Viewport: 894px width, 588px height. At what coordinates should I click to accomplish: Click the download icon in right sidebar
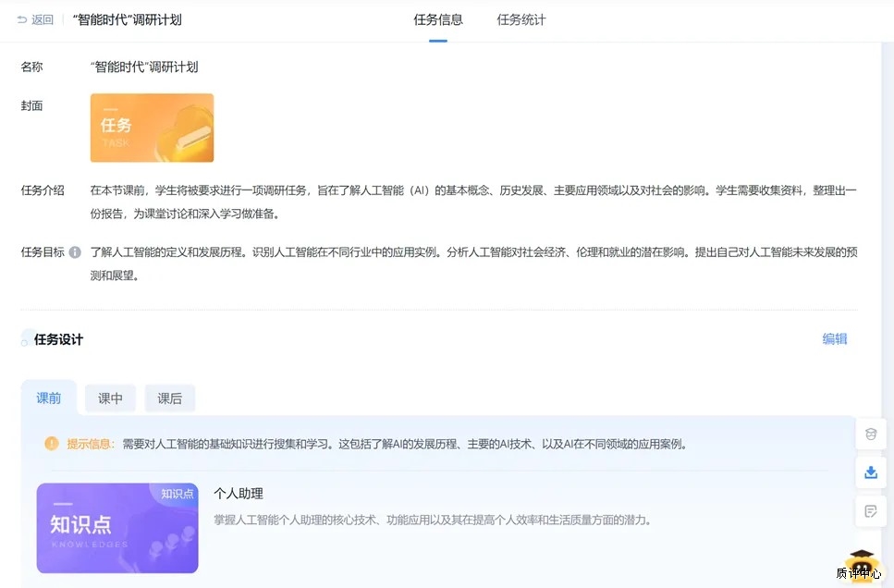871,472
